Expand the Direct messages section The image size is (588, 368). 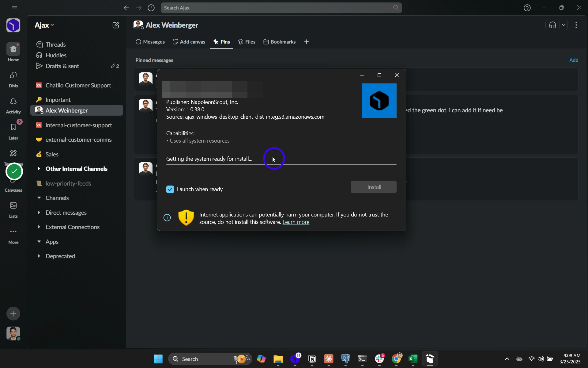click(39, 212)
